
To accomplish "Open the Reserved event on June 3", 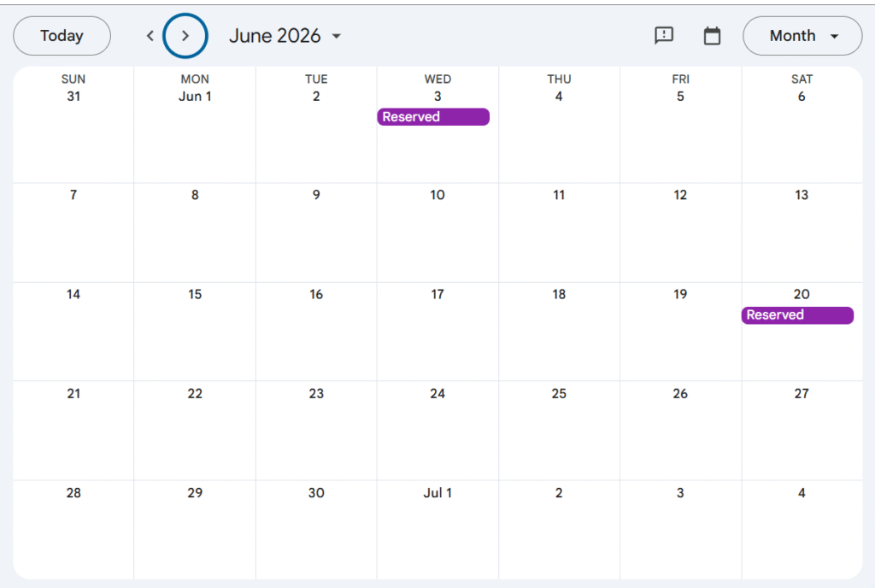I will pos(433,117).
